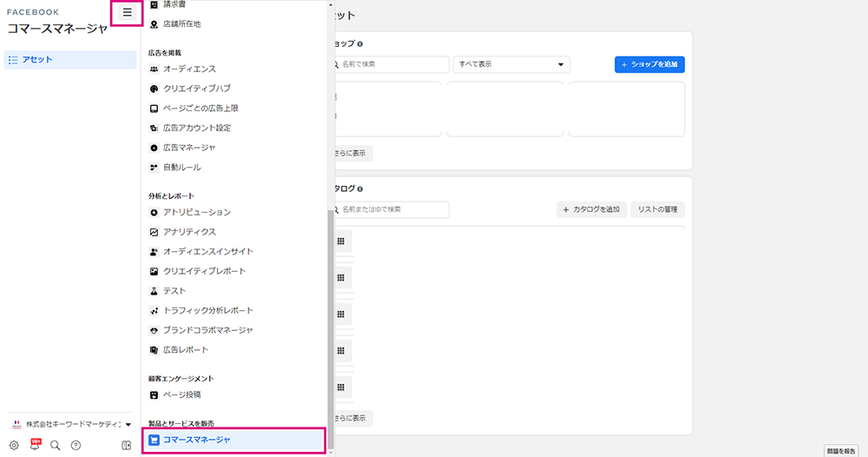
Task: Open the hamburger all-tools menu
Action: 127,13
